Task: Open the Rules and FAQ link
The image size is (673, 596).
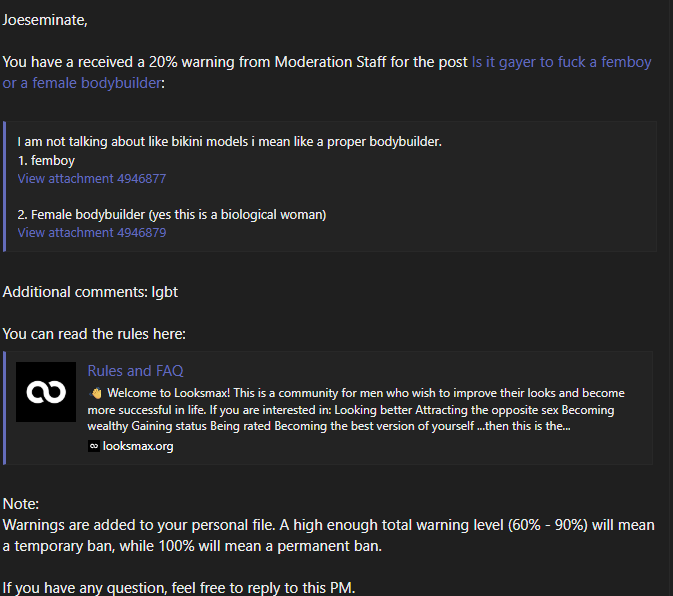Action: pyautogui.click(x=135, y=371)
